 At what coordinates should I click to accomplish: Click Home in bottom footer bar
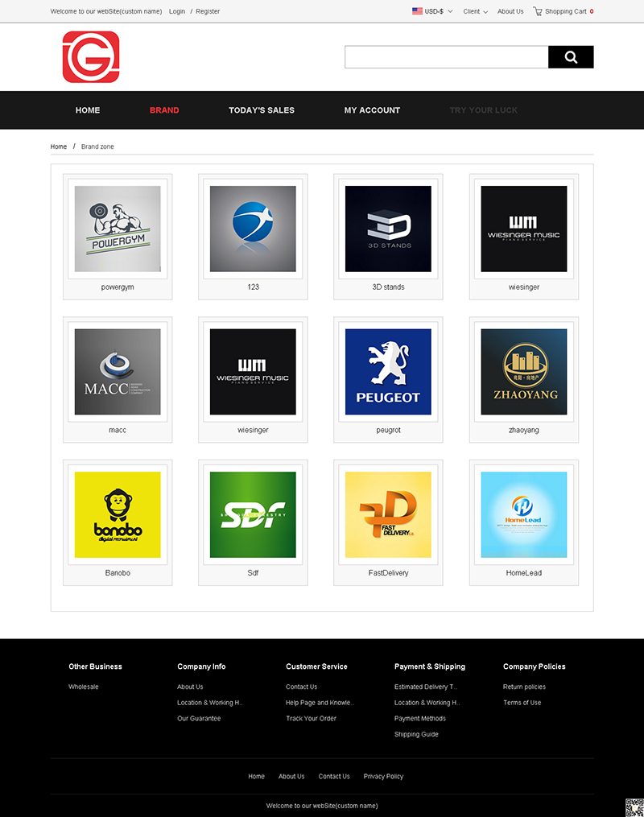pyautogui.click(x=256, y=777)
